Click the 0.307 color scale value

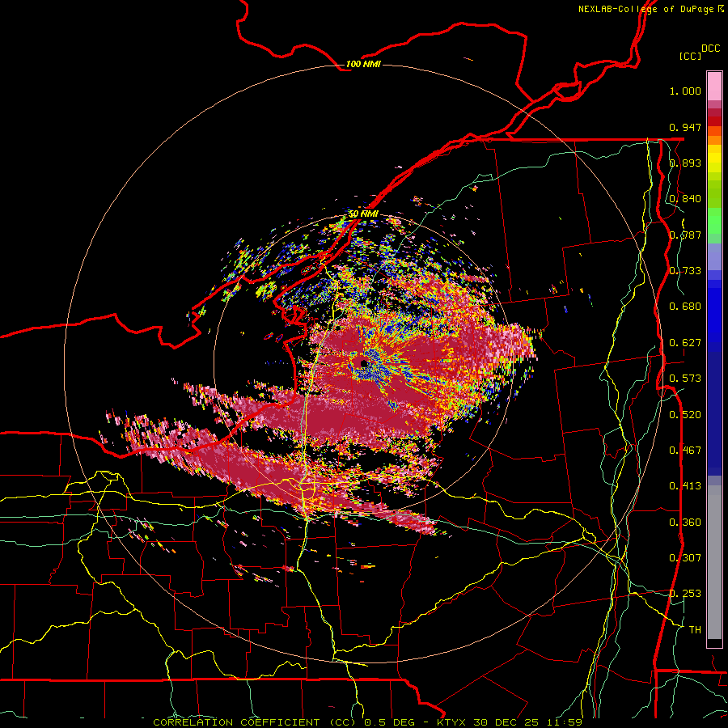[685, 558]
